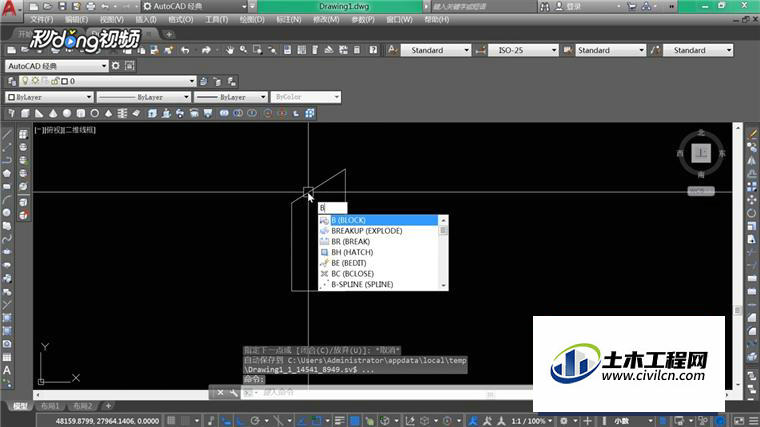Toggle the grid display in status bar
This screenshot has height=427, width=760.
(x=171, y=421)
